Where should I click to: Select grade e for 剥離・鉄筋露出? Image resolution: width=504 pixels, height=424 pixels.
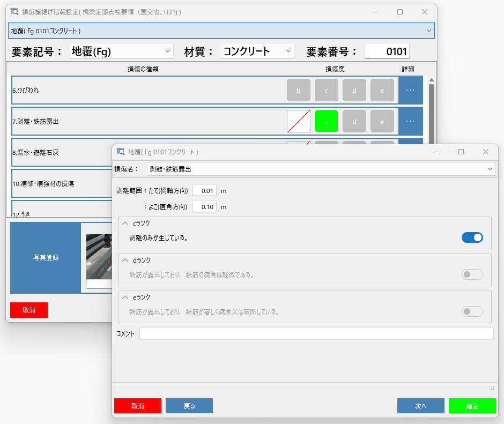tap(382, 122)
